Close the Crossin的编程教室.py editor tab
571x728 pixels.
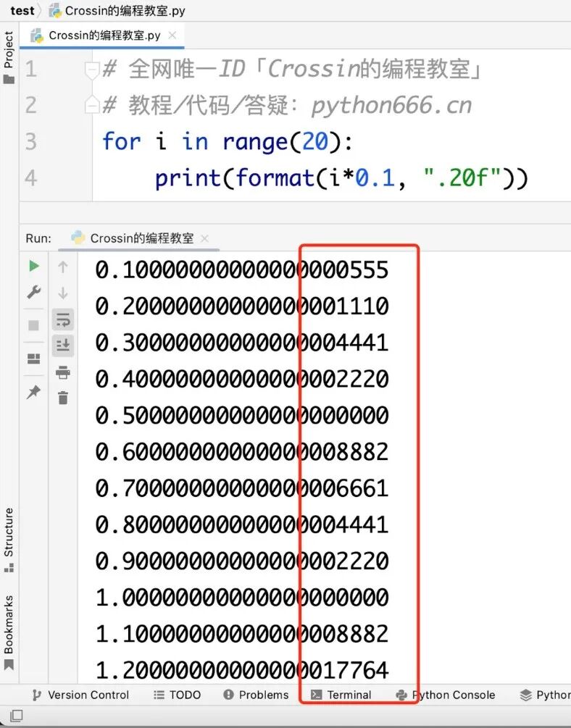pos(172,35)
